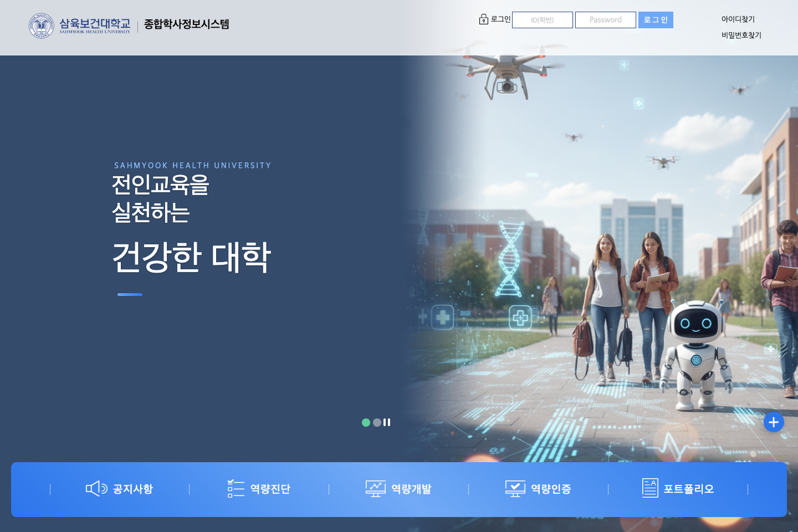798x532 pixels.
Task: Click the blue plus floating button
Action: coord(774,422)
